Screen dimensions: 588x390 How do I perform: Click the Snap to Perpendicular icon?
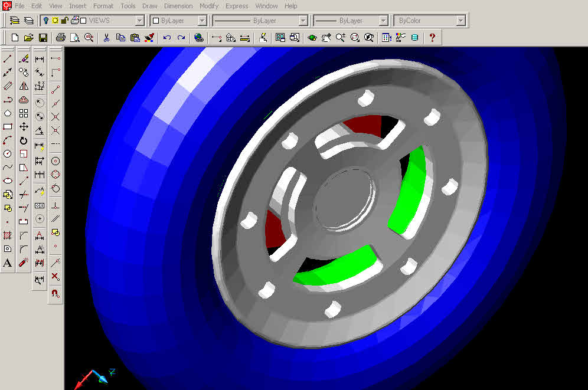[55, 205]
